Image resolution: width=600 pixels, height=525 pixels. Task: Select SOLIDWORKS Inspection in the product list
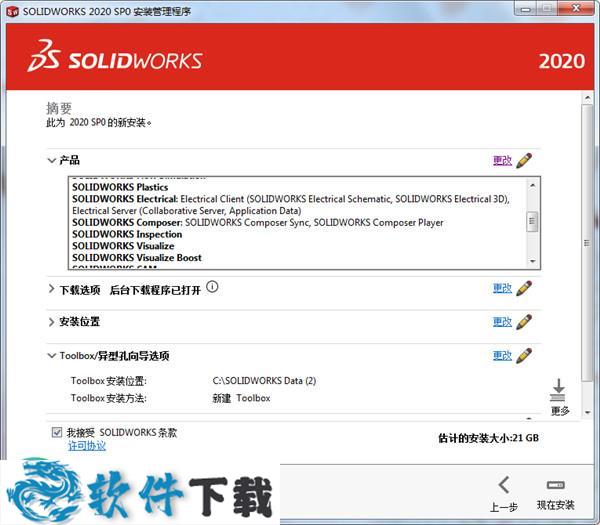[x=127, y=234]
